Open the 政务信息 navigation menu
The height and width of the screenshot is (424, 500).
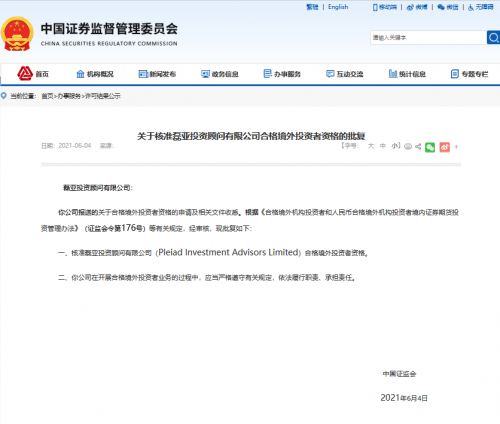pyautogui.click(x=220, y=74)
